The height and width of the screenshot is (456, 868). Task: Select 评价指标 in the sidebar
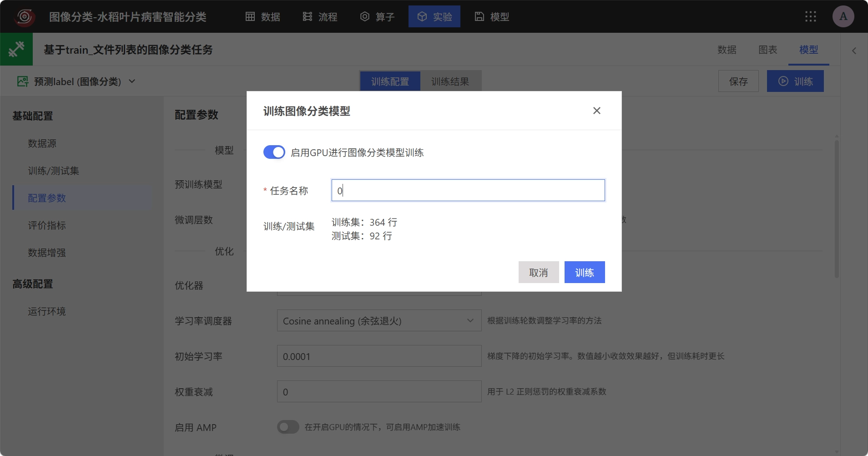47,225
